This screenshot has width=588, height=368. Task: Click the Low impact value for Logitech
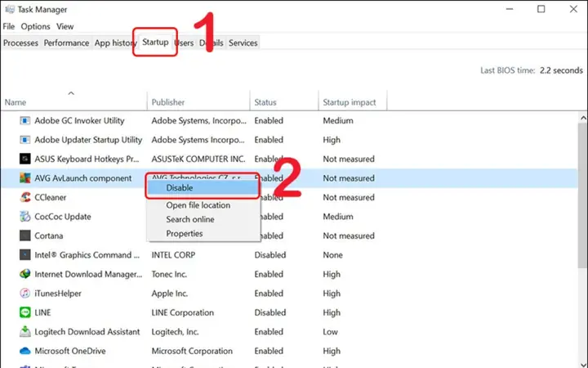pos(330,331)
